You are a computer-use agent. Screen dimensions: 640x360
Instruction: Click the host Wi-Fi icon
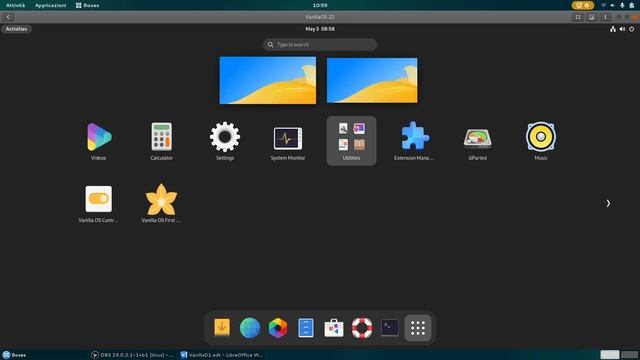[x=603, y=5]
